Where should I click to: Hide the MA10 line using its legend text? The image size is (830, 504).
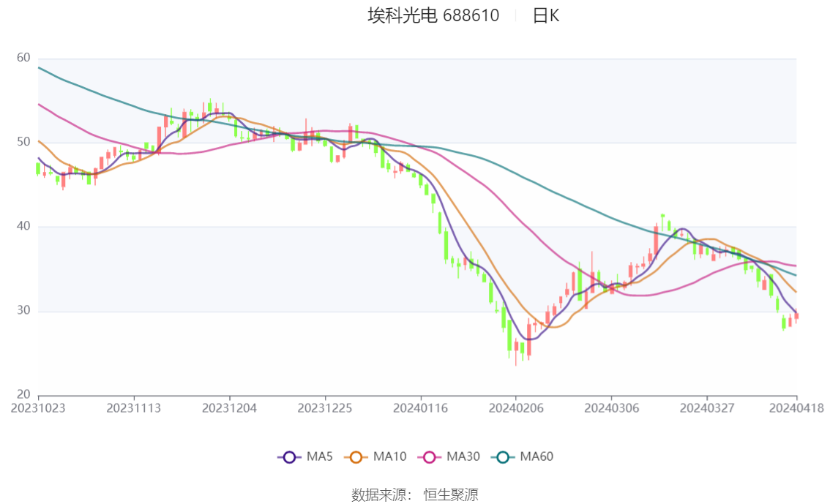click(389, 457)
